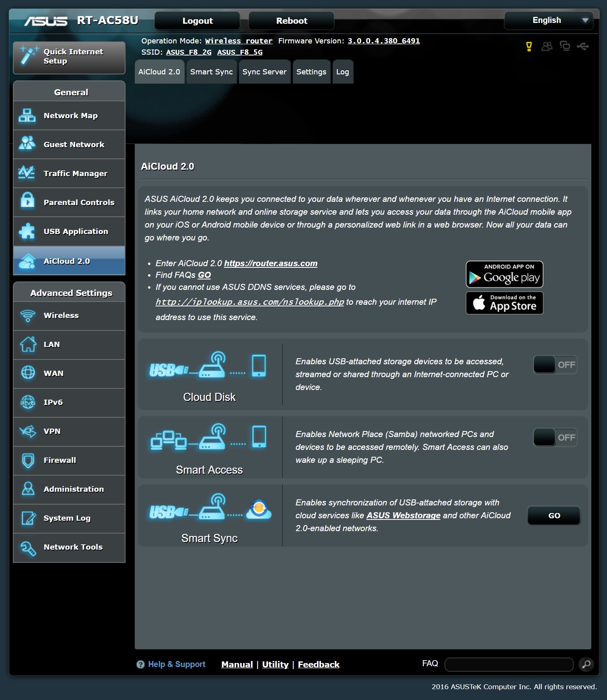
Task: Click the Smart Sync diagram graphic
Action: (210, 507)
